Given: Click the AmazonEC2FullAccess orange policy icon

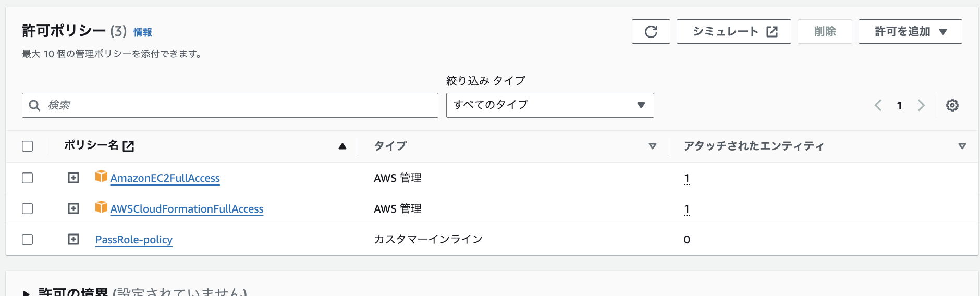Looking at the screenshot, I should 101,177.
